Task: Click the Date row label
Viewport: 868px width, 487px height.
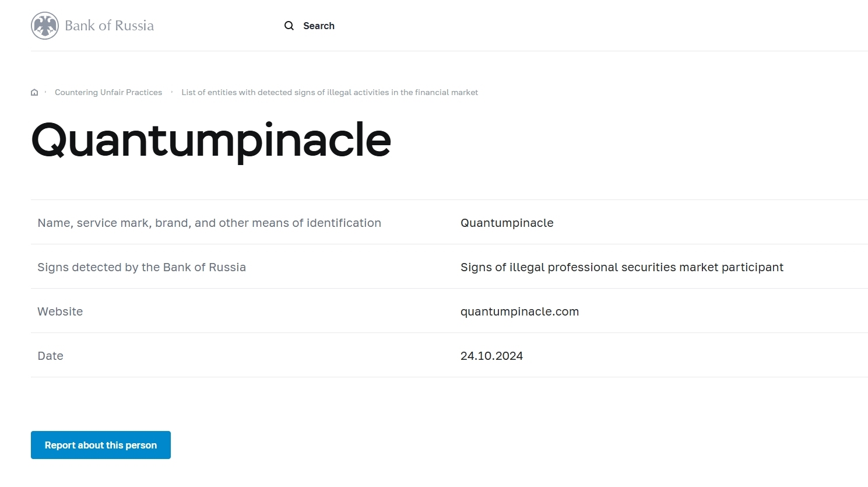Action: pos(50,356)
